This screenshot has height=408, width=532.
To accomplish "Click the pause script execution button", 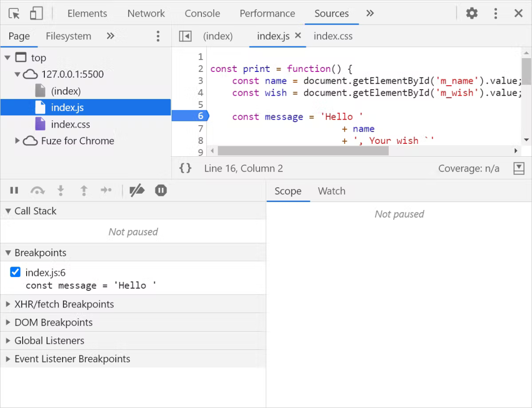I will (14, 191).
